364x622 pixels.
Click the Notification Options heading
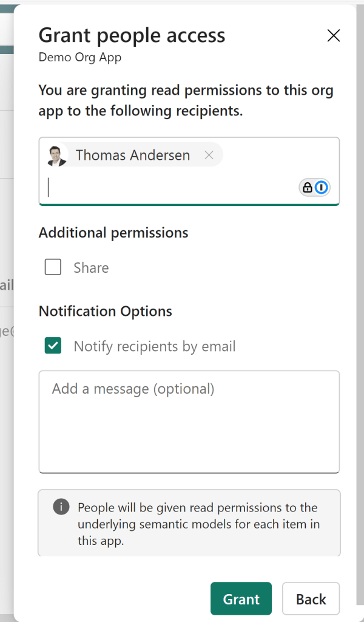pyautogui.click(x=106, y=311)
